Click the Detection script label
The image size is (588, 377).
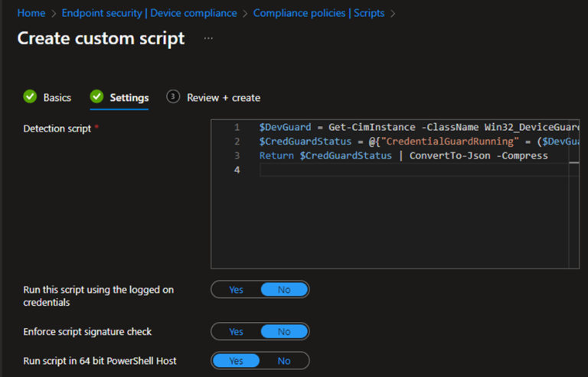[57, 128]
